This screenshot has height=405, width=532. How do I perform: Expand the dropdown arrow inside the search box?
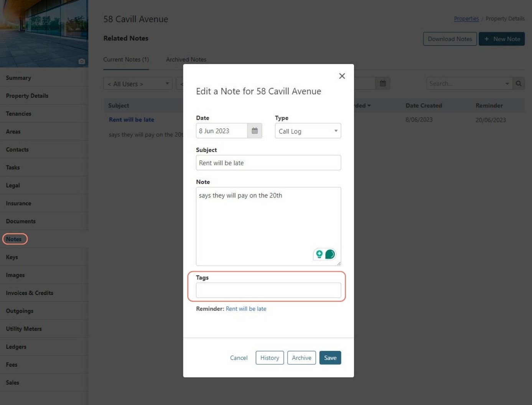click(x=507, y=83)
